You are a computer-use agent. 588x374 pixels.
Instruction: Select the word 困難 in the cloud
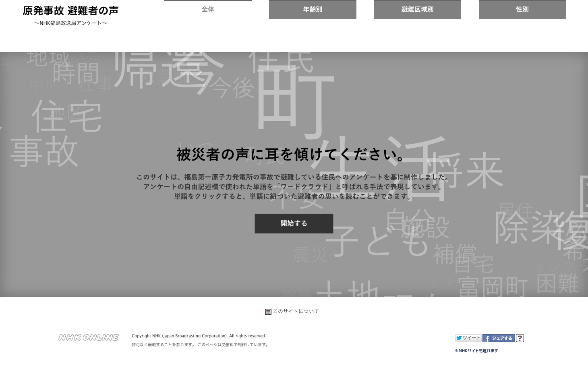pyautogui.click(x=557, y=283)
